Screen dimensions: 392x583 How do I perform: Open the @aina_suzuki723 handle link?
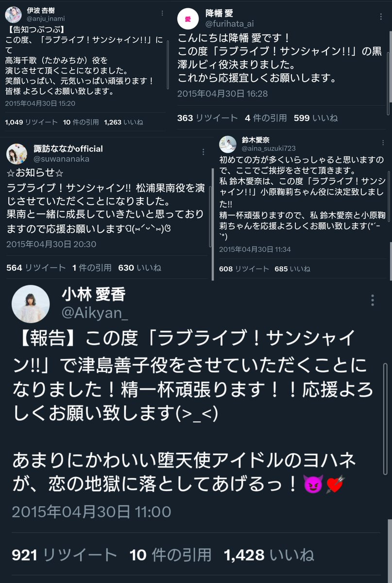coord(269,148)
